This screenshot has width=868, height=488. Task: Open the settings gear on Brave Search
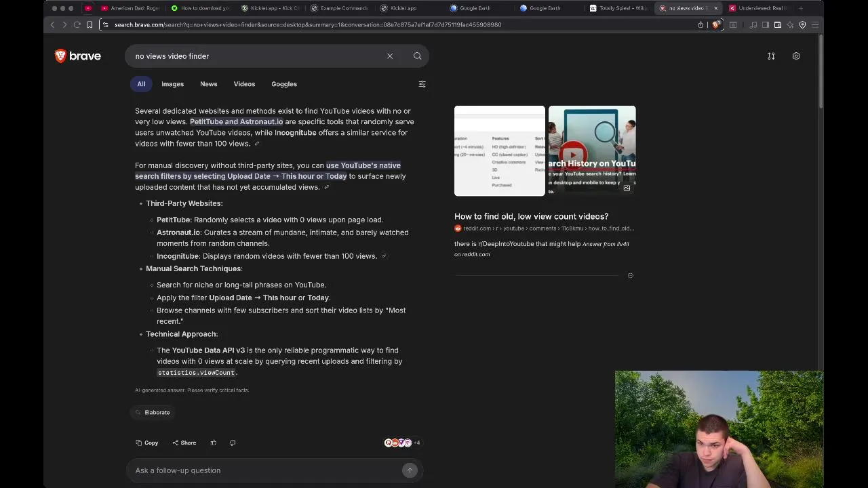click(x=796, y=56)
